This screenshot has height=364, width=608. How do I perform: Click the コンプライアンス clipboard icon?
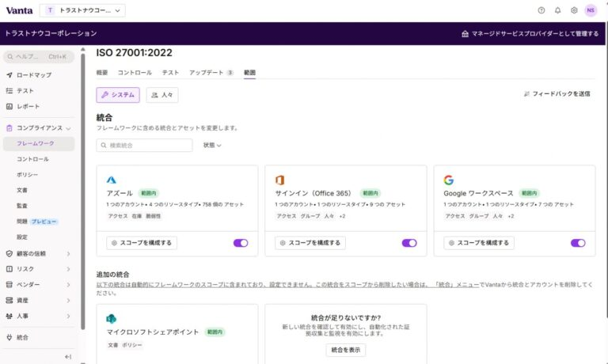tap(9, 128)
